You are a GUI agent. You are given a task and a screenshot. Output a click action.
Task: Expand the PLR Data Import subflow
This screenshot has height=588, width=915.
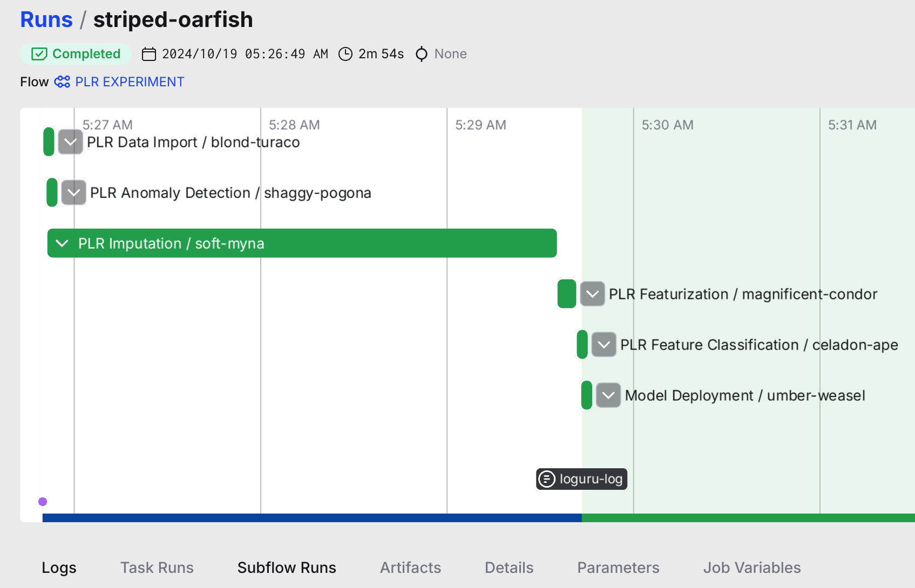tap(70, 142)
